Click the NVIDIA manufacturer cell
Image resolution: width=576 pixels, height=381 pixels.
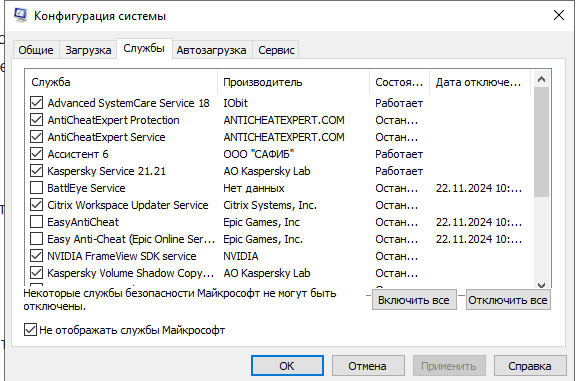(241, 256)
